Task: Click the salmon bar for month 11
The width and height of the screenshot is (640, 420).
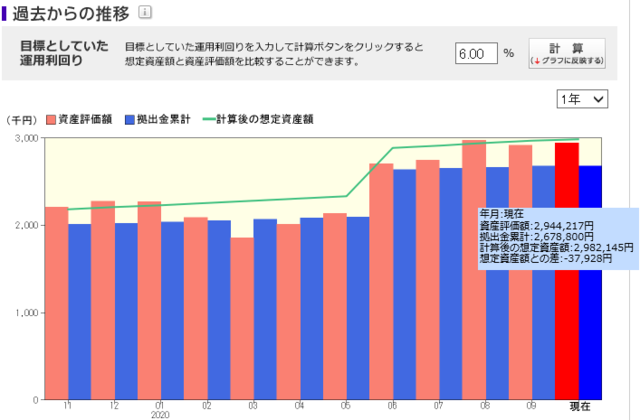Action: [56, 303]
